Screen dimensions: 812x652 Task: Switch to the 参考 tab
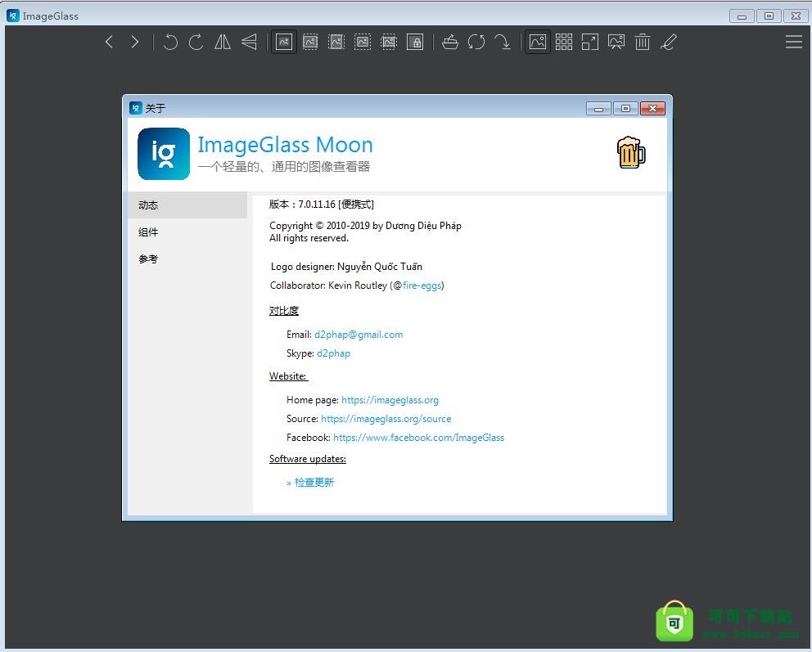pos(187,259)
